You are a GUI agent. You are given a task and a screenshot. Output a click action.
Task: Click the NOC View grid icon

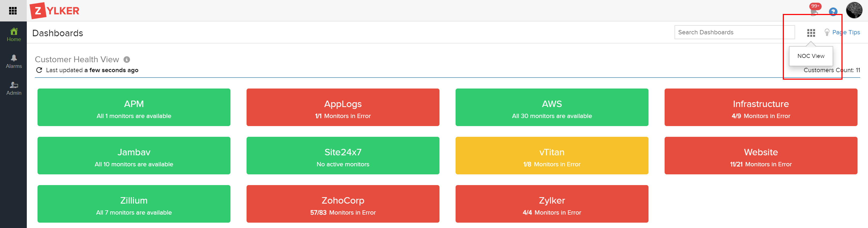click(811, 33)
